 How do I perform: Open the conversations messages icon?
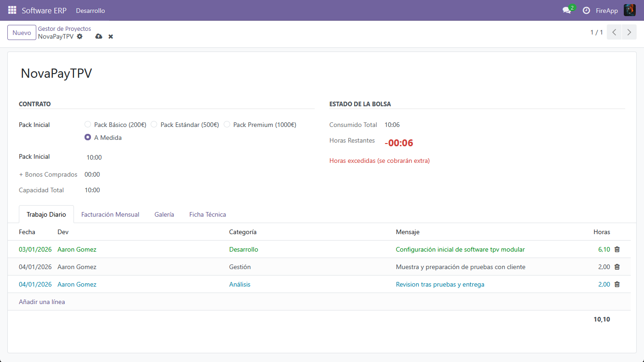567,10
